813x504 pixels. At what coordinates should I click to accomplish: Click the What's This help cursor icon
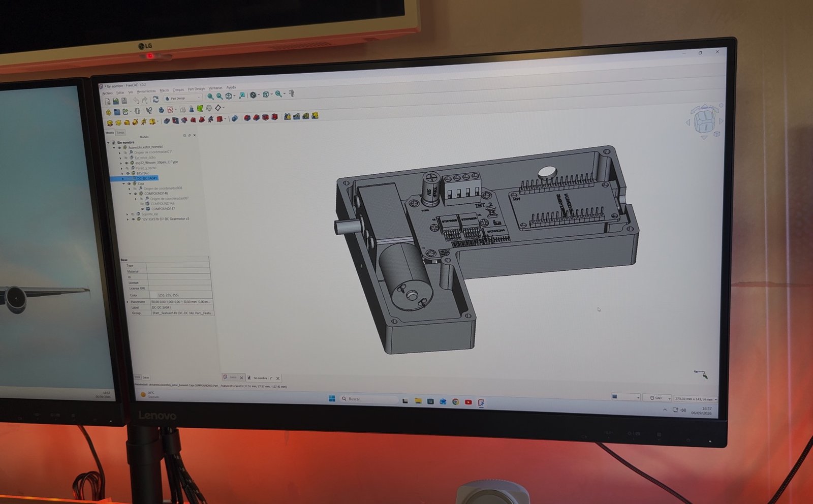[149, 110]
